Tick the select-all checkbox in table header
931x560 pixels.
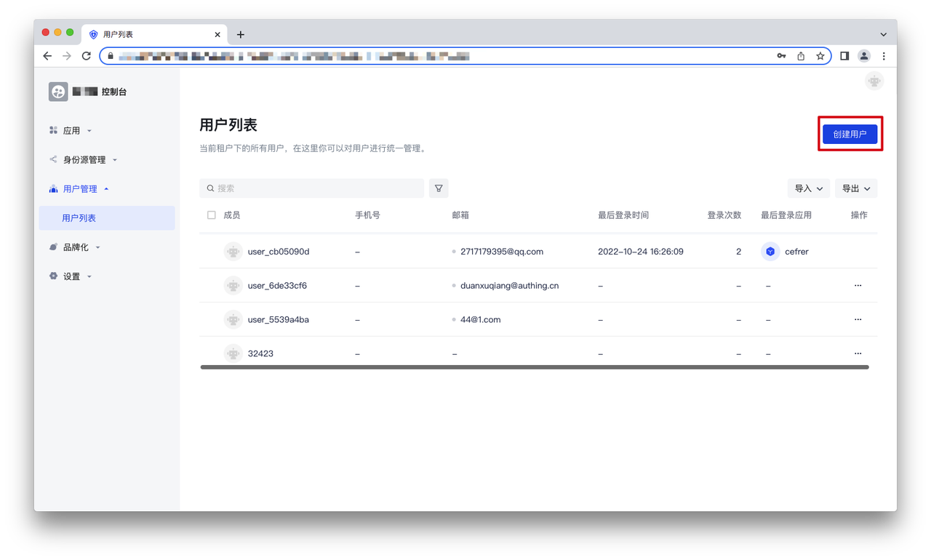coord(212,215)
